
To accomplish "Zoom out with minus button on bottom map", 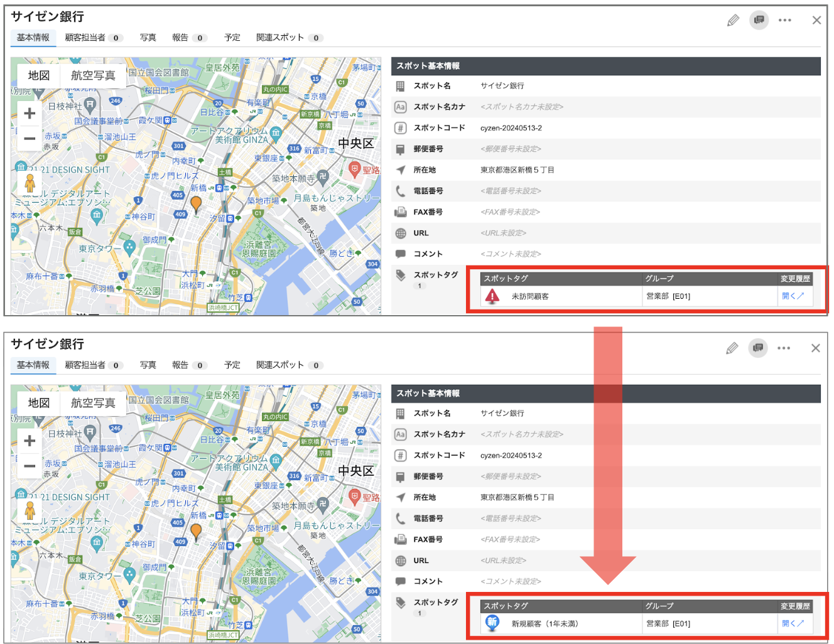I will (x=30, y=466).
